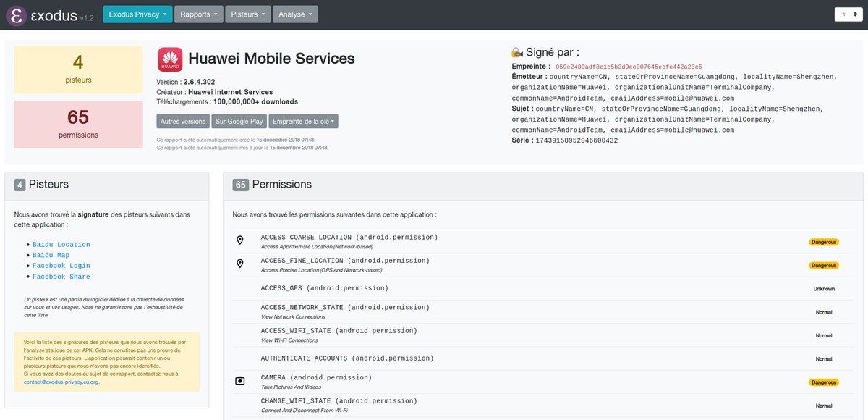Click the 100,000,000+ downloads text
This screenshot has width=868, height=420.
tap(255, 102)
